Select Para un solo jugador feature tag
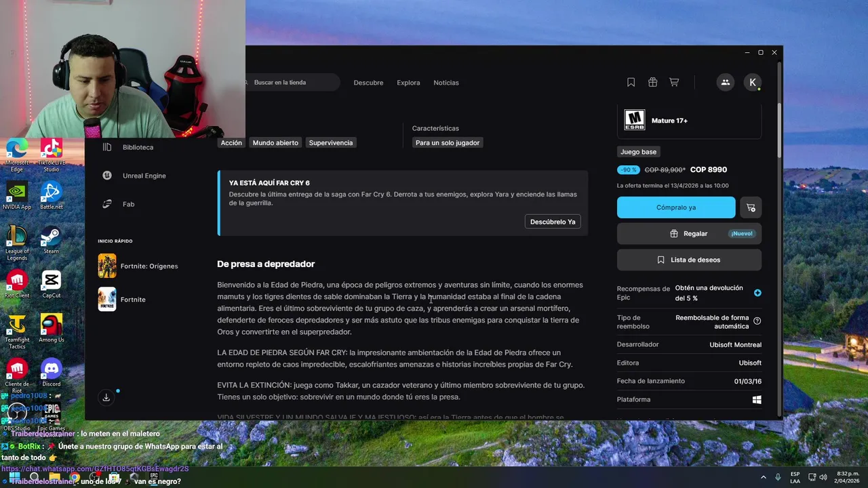The height and width of the screenshot is (488, 868). pos(448,143)
